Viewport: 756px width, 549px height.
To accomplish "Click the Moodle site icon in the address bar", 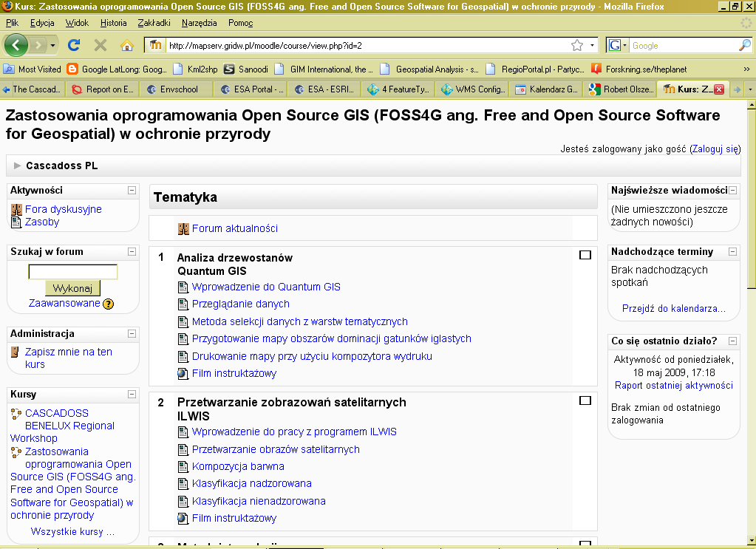I will pyautogui.click(x=155, y=45).
